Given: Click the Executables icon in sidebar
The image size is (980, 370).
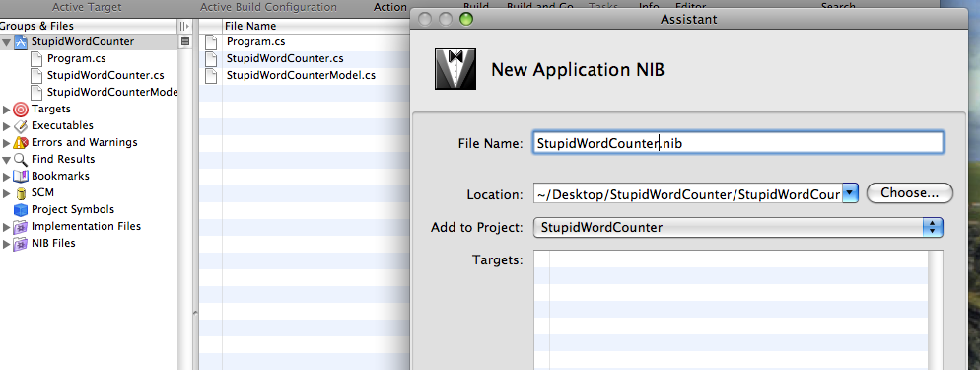Looking at the screenshot, I should [21, 125].
